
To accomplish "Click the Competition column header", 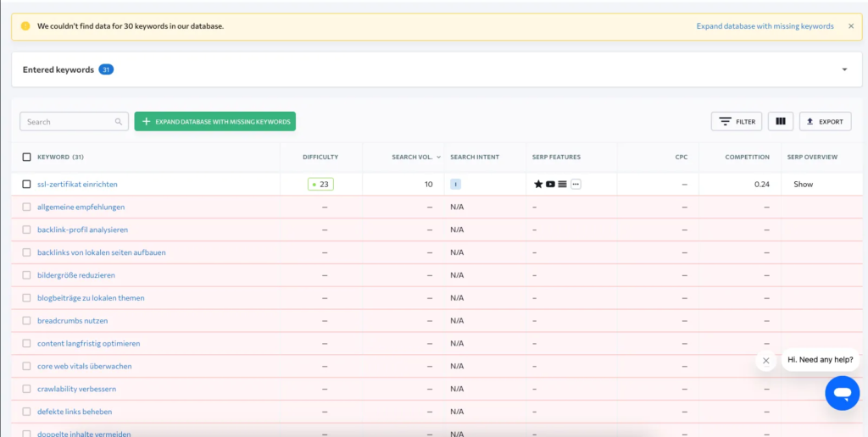I will (748, 157).
